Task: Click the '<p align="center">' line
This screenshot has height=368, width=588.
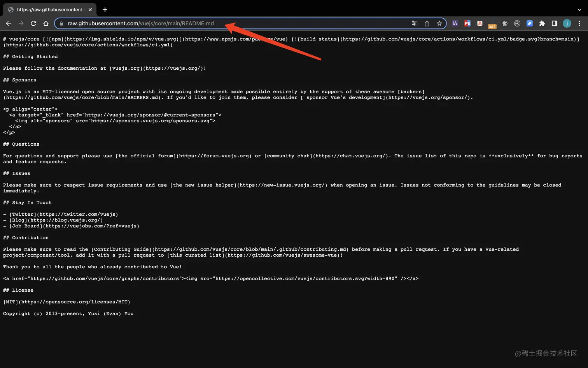Action: [x=30, y=109]
